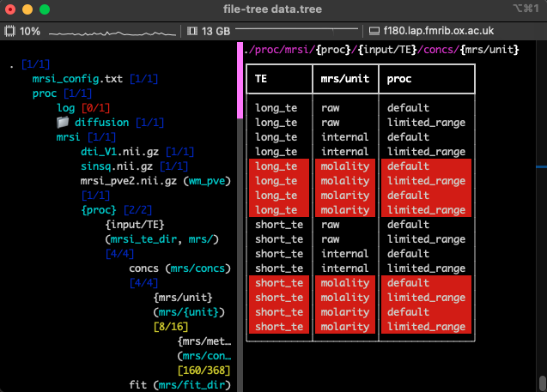Click the pink scrollbar in tree panel
This screenshot has width=547, height=392.
(x=240, y=81)
